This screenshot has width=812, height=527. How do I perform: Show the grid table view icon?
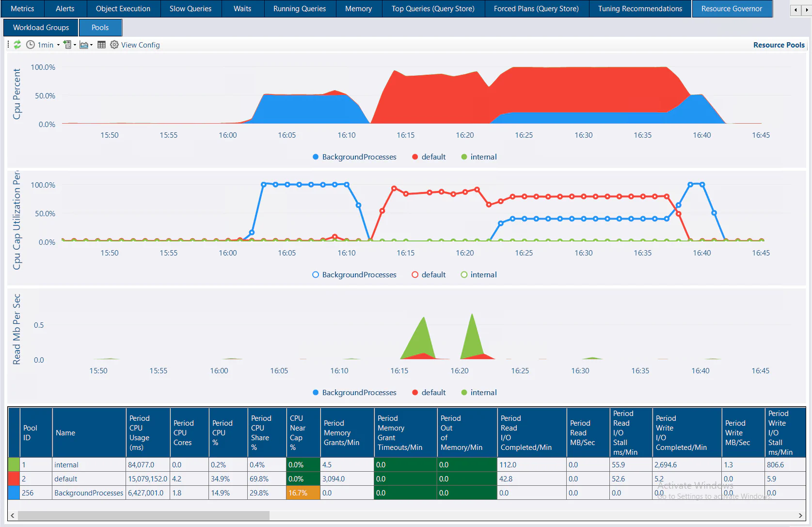click(101, 45)
